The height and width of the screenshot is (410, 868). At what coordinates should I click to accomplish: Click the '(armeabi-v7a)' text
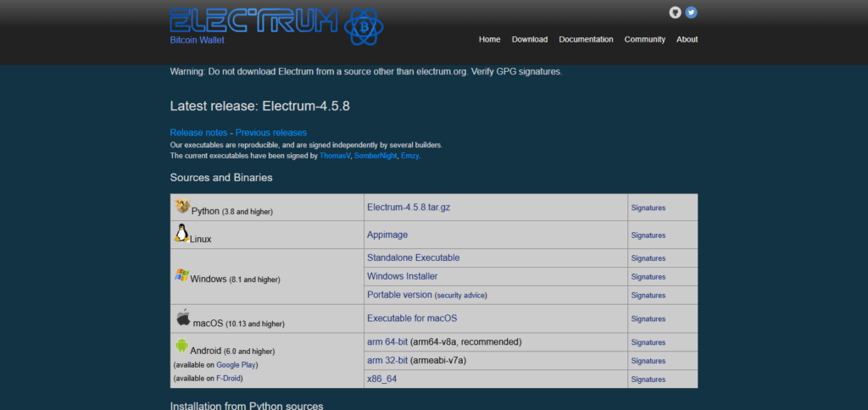coord(438,361)
